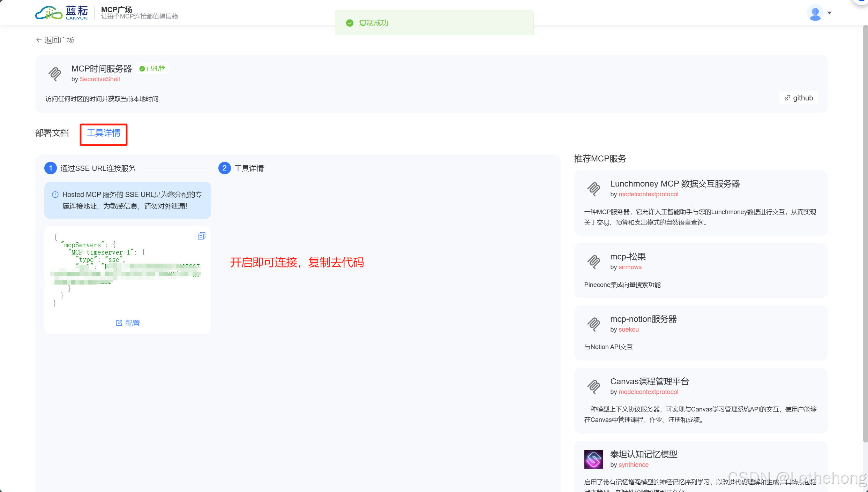Open sirmews author link

[x=630, y=267]
